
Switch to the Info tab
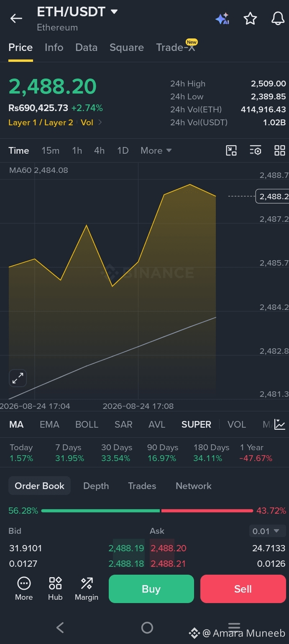pos(54,48)
